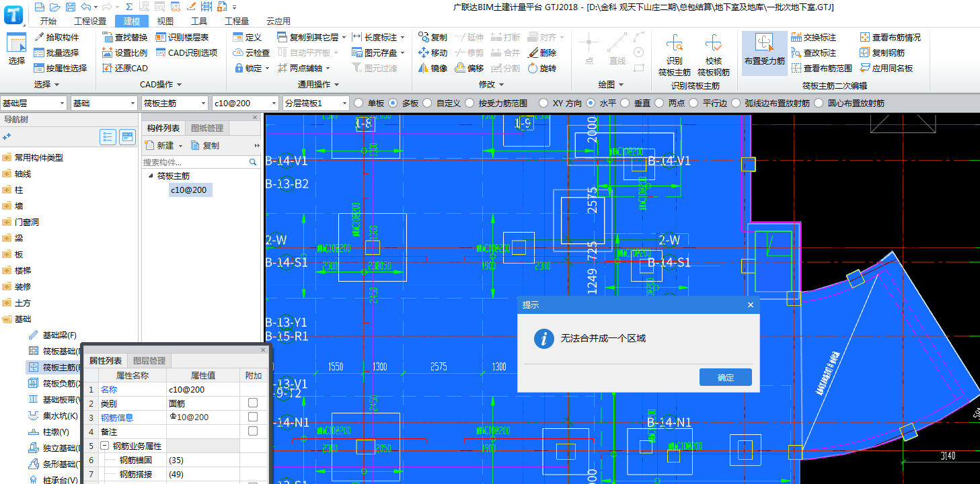
Task: Collapse 钢筋业务属性 property group
Action: click(104, 446)
